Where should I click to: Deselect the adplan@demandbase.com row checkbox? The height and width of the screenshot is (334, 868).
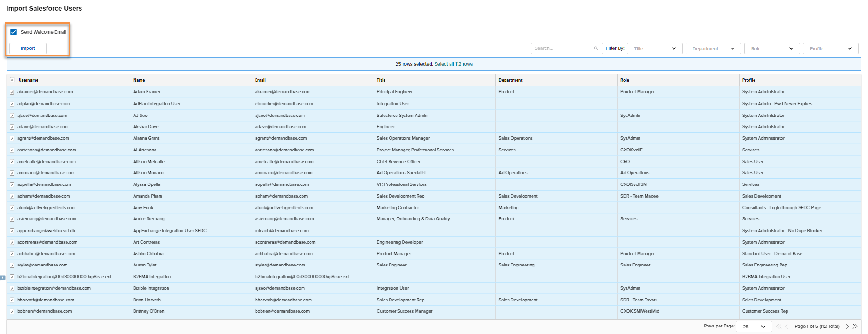click(x=12, y=104)
